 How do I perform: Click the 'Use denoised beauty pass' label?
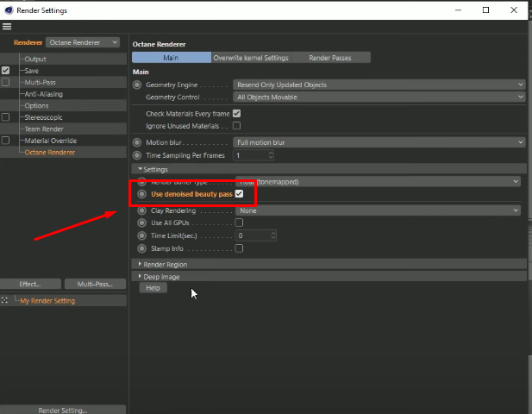point(191,194)
